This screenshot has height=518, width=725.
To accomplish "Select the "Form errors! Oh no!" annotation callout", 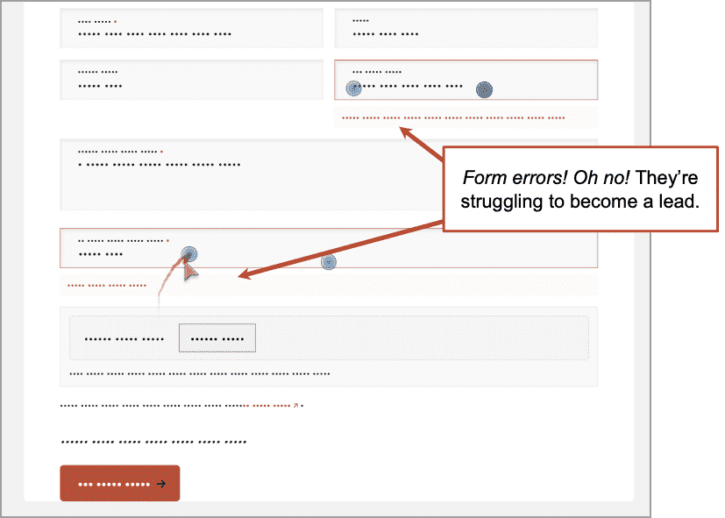I will tap(580, 189).
